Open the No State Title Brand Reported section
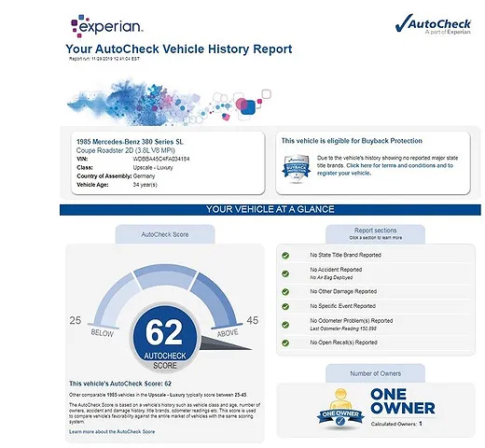This screenshot has width=485, height=448. click(x=345, y=255)
